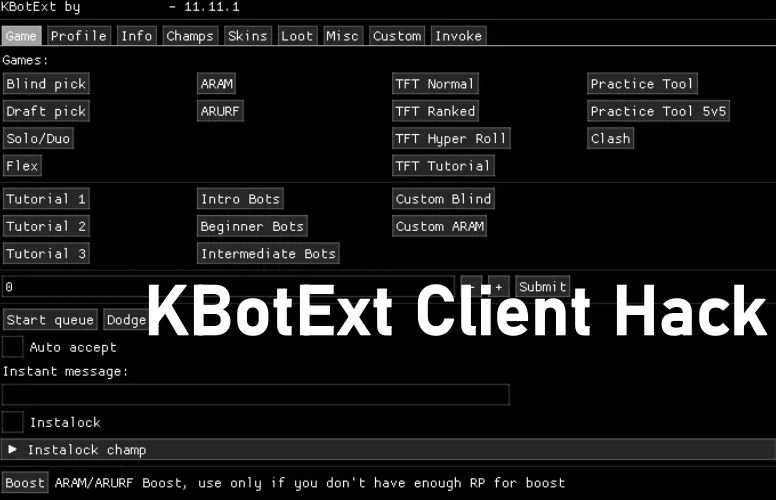The height and width of the screenshot is (500, 776).
Task: Create a Custom ARAM game
Action: (x=439, y=226)
